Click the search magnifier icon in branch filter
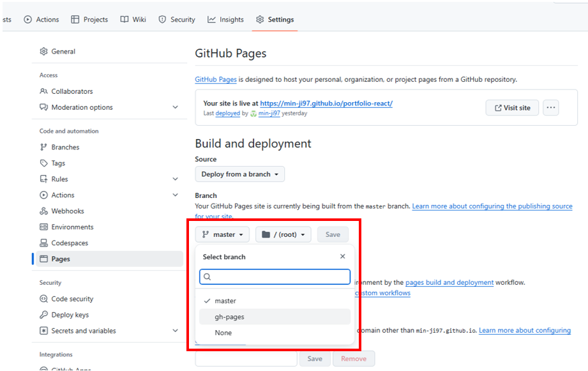 (207, 277)
